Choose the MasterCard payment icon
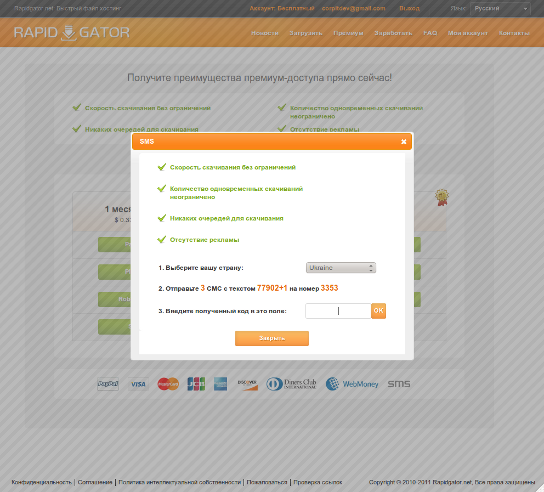Image resolution: width=544 pixels, height=492 pixels. tap(168, 384)
